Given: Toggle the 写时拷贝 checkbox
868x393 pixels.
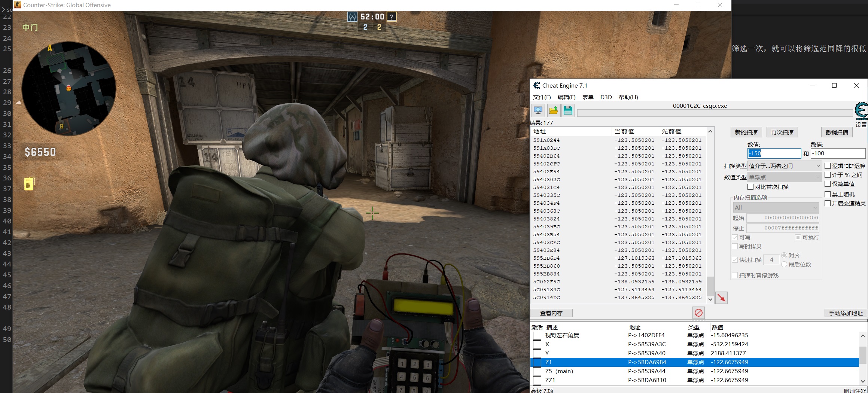Looking at the screenshot, I should [x=735, y=246].
